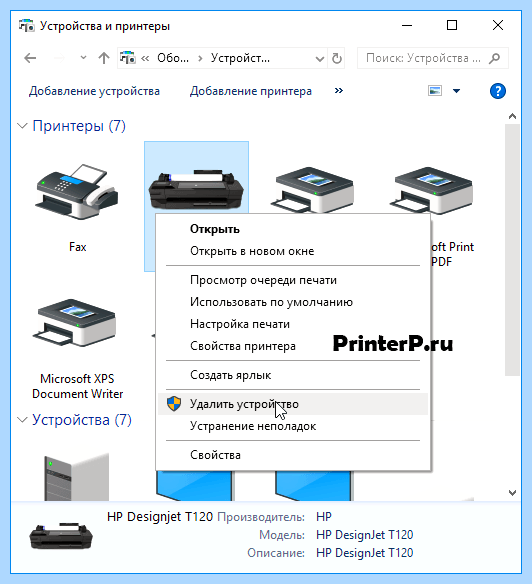
Task: Show more toolbar commands with double chevron
Action: tap(339, 91)
